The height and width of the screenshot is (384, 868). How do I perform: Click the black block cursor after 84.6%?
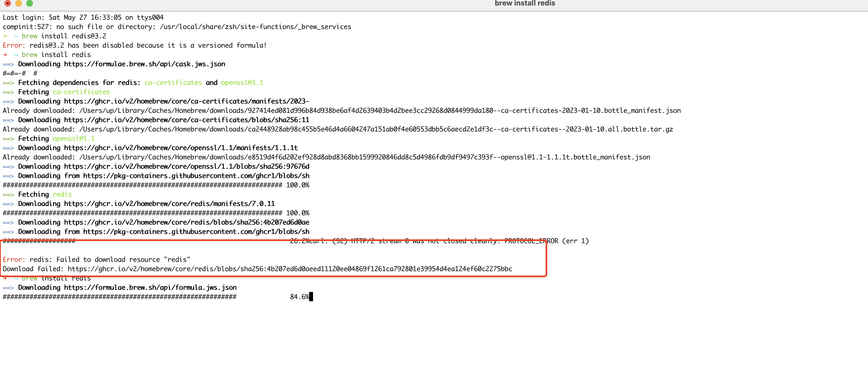tap(311, 297)
